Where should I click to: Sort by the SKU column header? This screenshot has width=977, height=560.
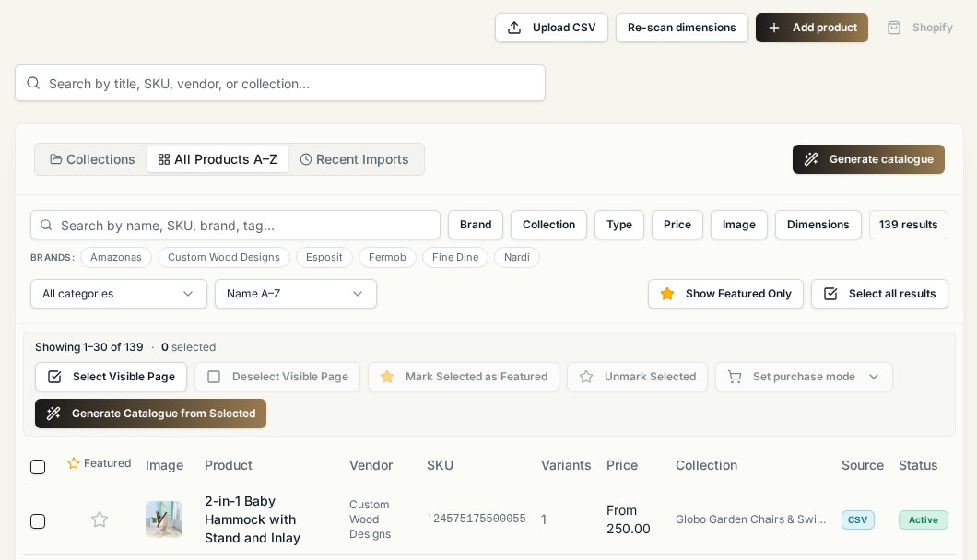tap(440, 465)
